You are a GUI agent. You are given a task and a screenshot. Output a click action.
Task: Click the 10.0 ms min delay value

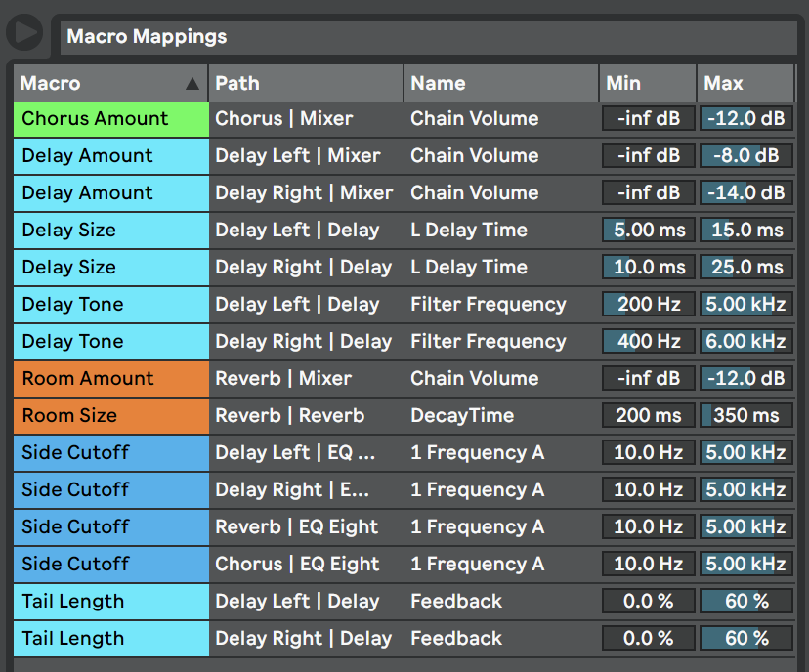coord(649,268)
